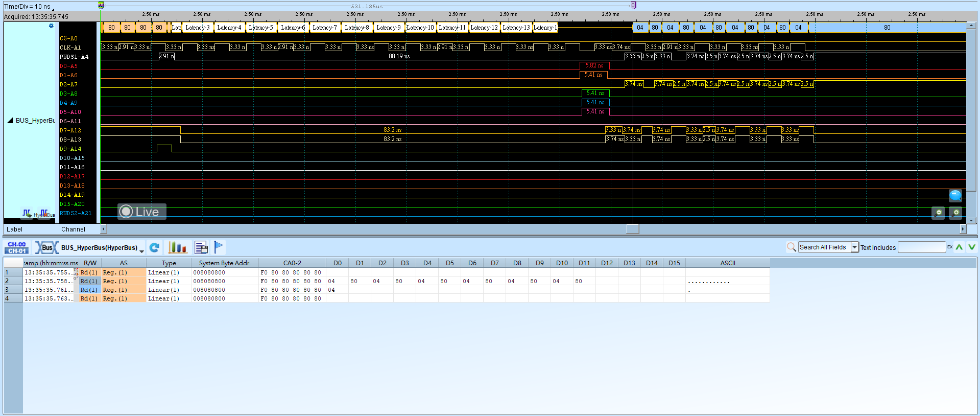Select the CS-A0 channel label
The image size is (980, 416).
click(x=68, y=38)
